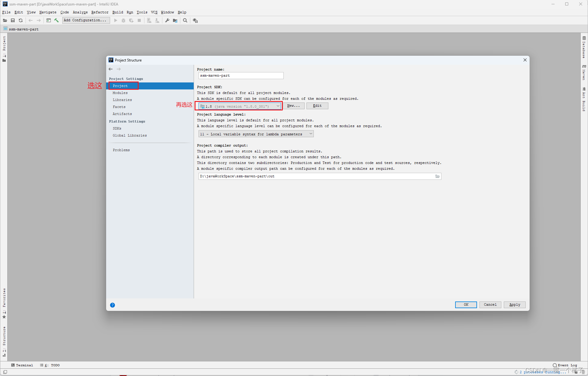Click the Open folder toolbar icon
This screenshot has width=588, height=376.
coord(5,20)
